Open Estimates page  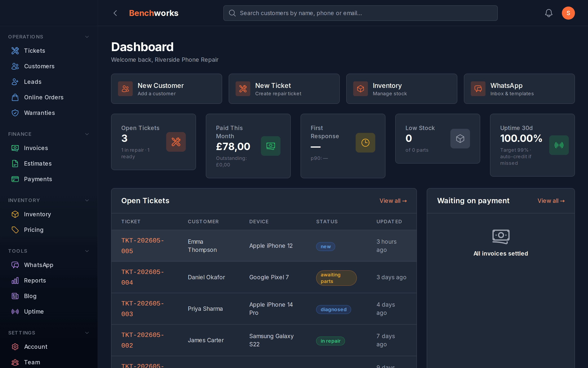[x=49, y=164]
